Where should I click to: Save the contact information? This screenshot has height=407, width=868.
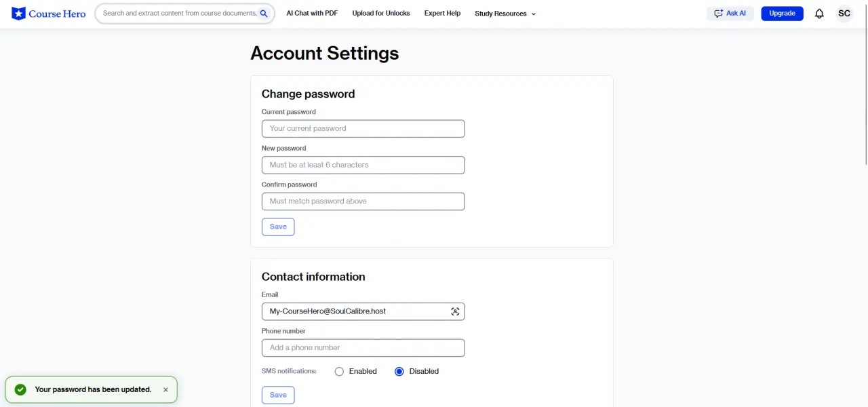click(x=278, y=395)
